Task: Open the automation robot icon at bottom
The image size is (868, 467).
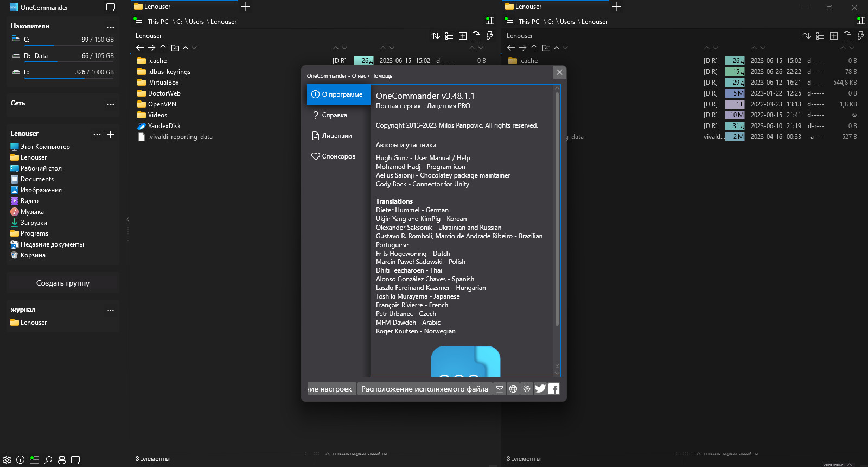Action: 62,459
